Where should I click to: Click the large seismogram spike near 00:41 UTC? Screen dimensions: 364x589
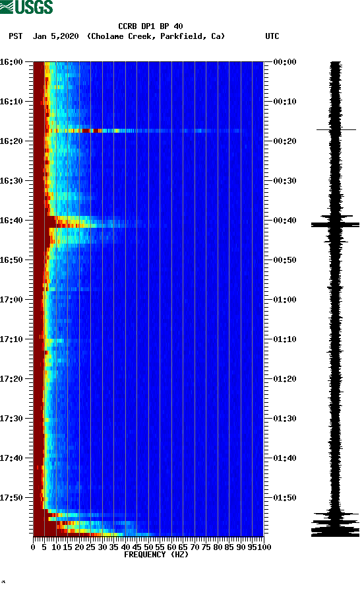(336, 225)
